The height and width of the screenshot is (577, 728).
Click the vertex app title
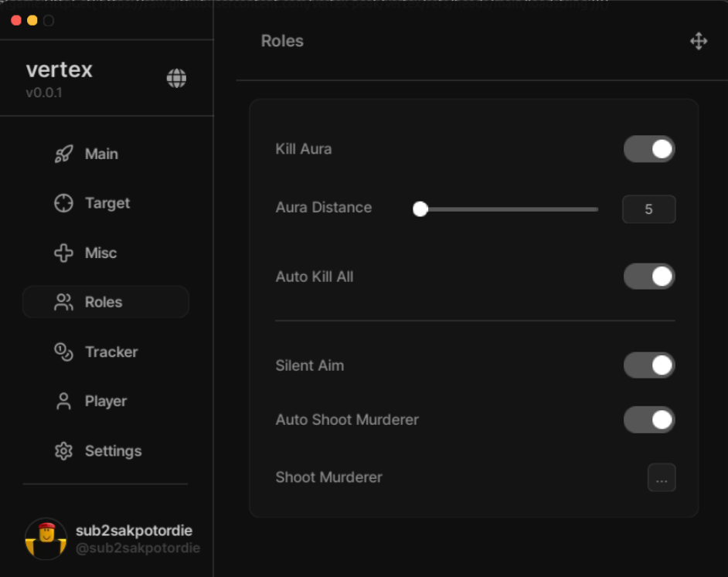pos(60,70)
